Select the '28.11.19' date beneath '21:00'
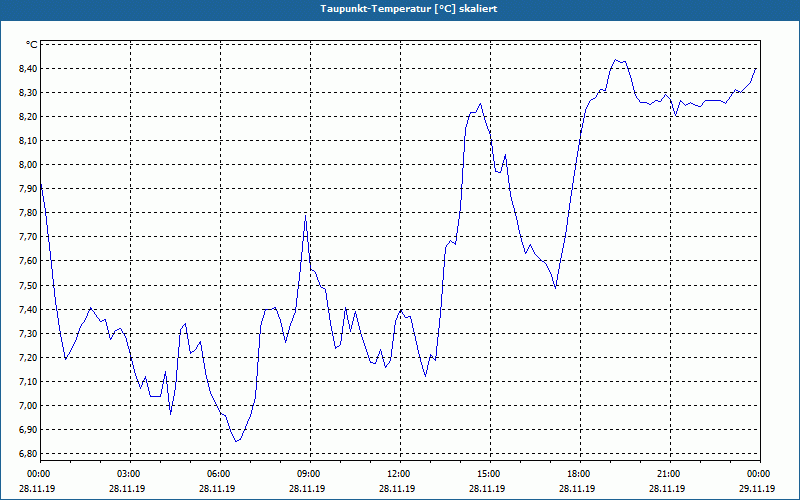 667,488
